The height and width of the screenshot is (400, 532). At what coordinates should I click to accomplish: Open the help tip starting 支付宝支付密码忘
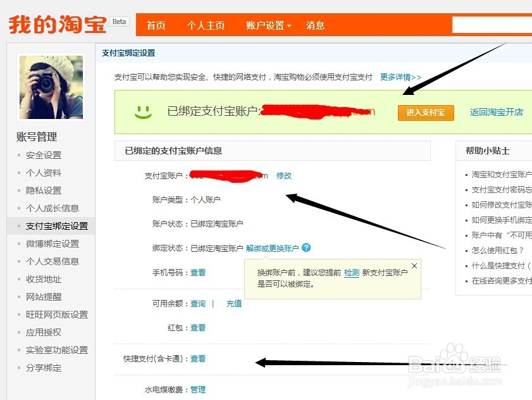[x=502, y=190]
